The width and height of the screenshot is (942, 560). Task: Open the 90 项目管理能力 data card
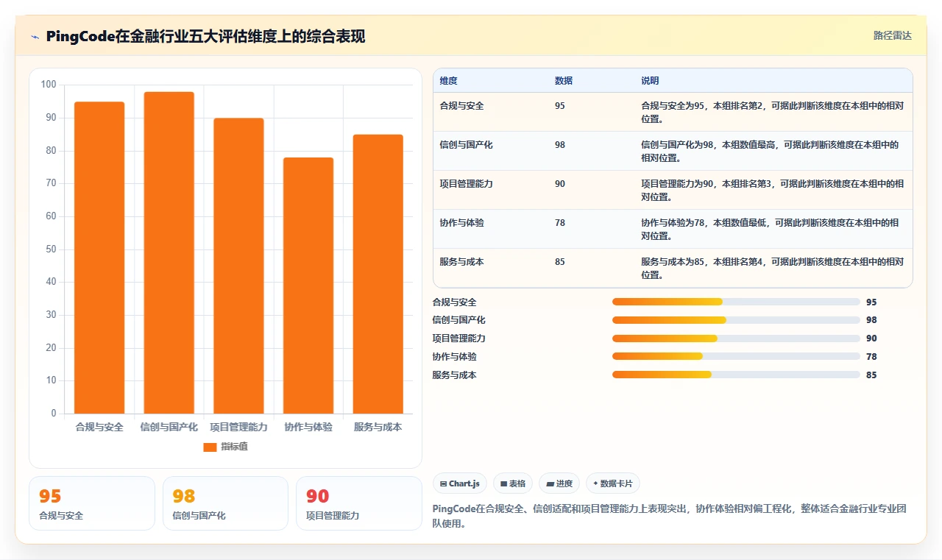359,503
